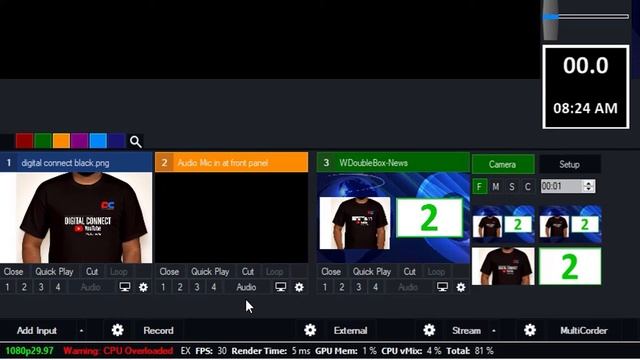The width and height of the screenshot is (640, 360).
Task: Cut to input 1 digital connect
Action: [92, 272]
